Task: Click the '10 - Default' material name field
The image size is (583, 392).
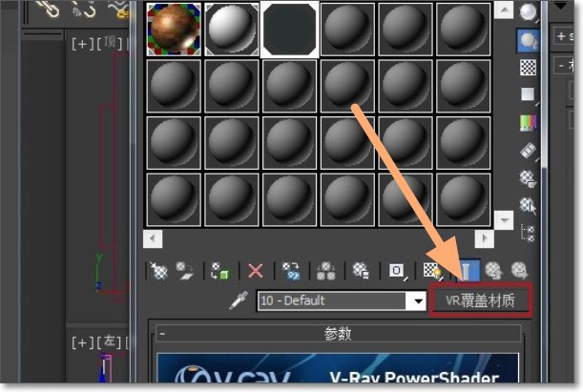Action: (x=332, y=300)
